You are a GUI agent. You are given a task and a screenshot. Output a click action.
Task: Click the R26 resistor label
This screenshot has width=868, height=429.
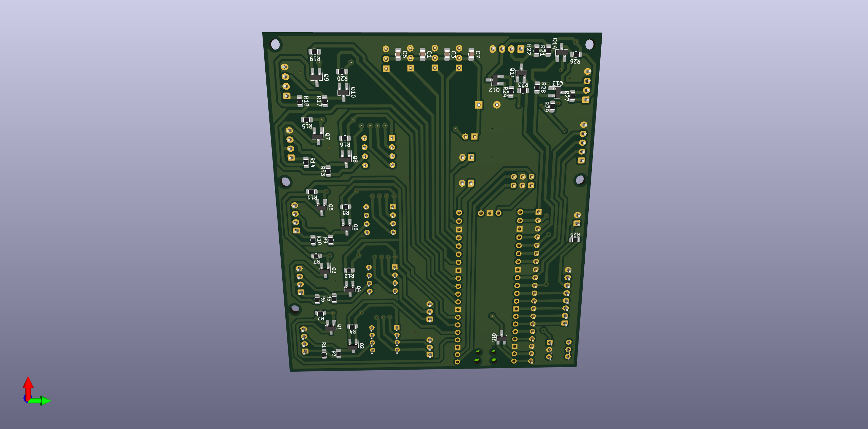click(x=575, y=61)
